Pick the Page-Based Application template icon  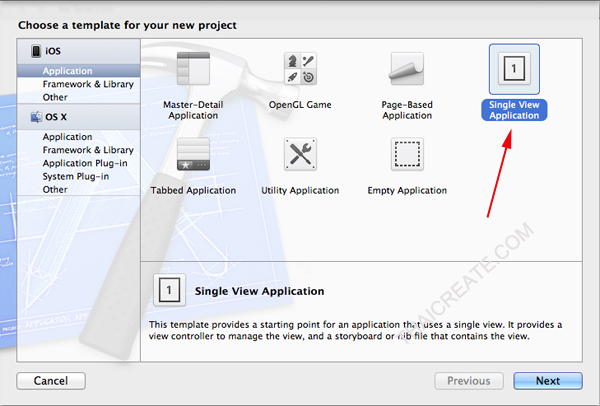coord(407,68)
